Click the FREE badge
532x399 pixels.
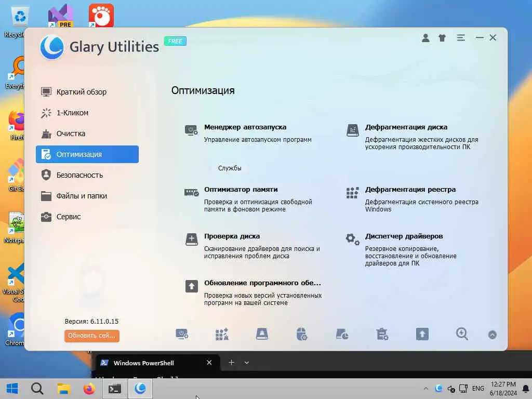(175, 42)
